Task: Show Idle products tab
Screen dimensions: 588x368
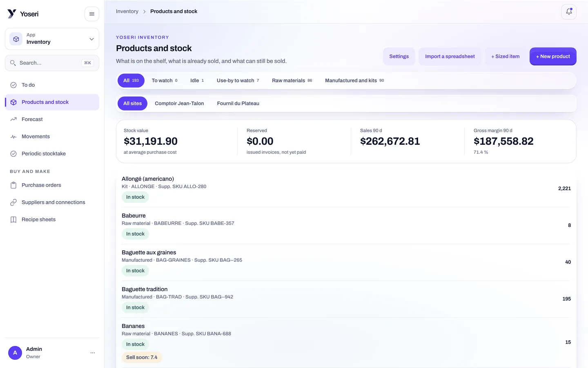Action: tap(197, 81)
